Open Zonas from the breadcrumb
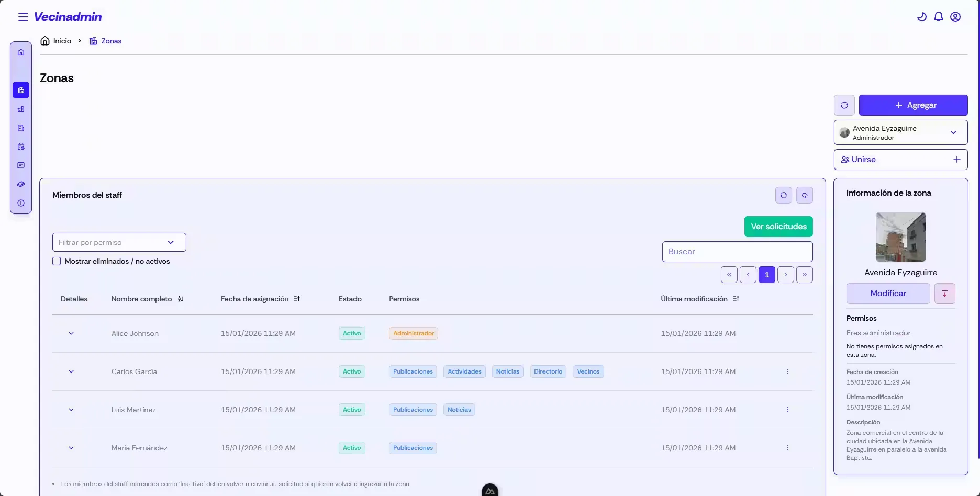The image size is (980, 496). [112, 41]
